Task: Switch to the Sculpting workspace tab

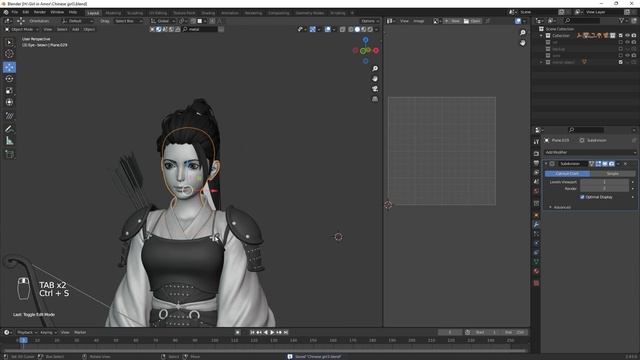Action: point(135,13)
